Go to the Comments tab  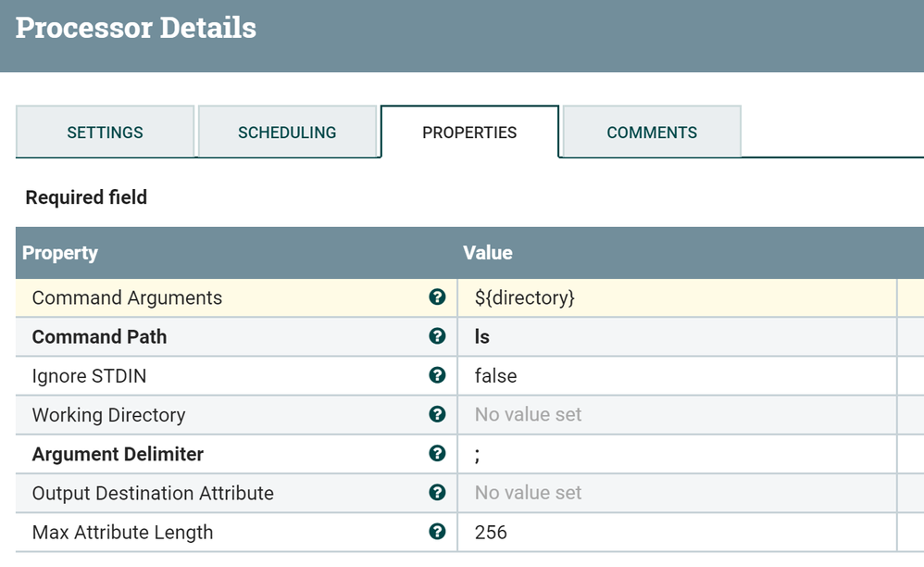coord(652,132)
